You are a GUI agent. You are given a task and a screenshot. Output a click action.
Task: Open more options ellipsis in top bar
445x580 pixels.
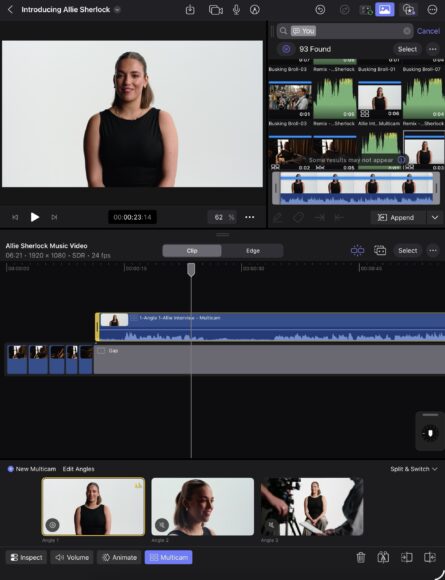coord(432,10)
